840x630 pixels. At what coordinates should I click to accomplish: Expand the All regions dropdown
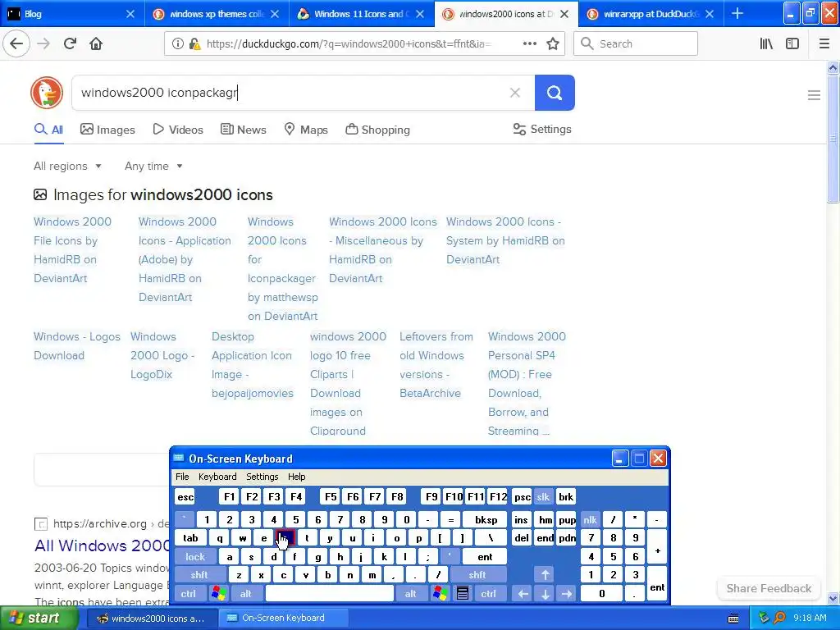[x=67, y=166]
